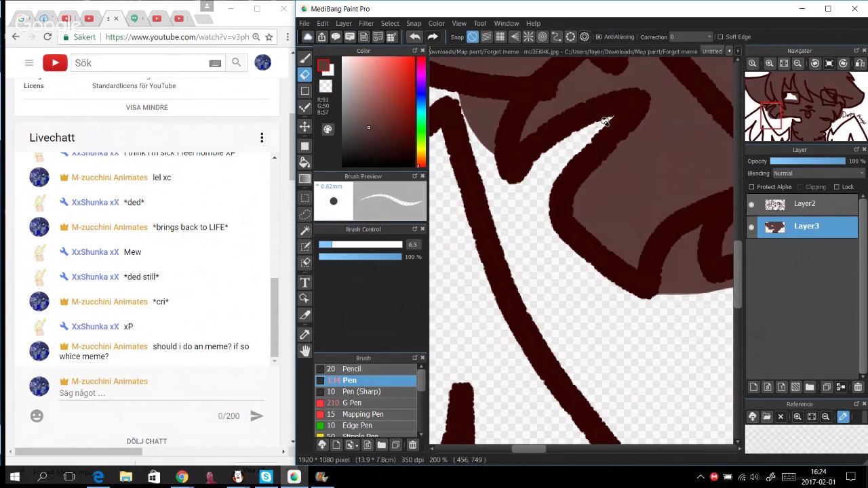Enable Clipping checkbox

tap(800, 187)
